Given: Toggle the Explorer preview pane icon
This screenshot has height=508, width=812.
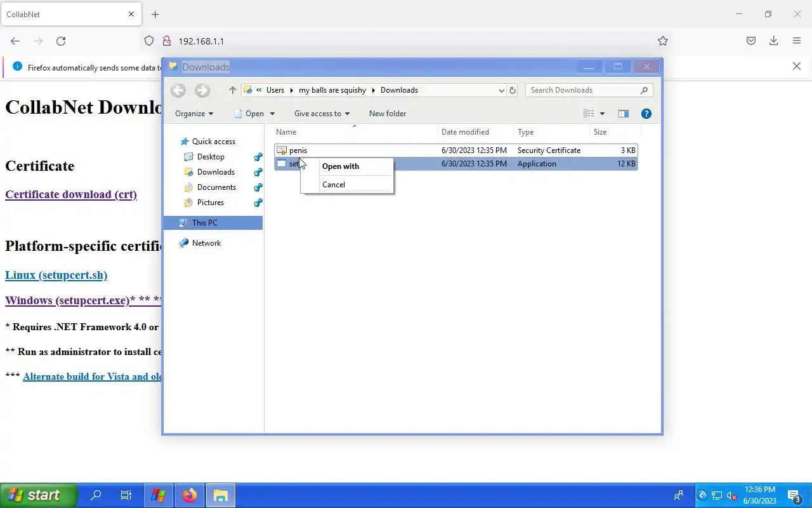Looking at the screenshot, I should [x=624, y=114].
